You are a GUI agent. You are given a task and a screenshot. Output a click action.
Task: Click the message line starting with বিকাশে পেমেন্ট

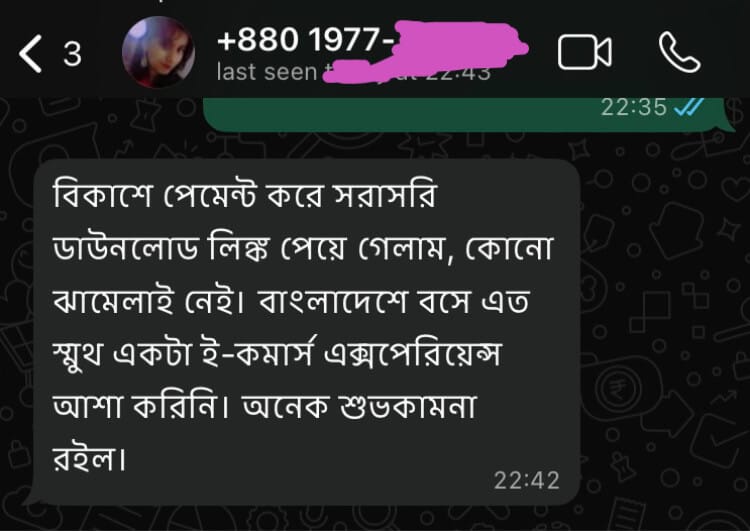click(x=245, y=194)
